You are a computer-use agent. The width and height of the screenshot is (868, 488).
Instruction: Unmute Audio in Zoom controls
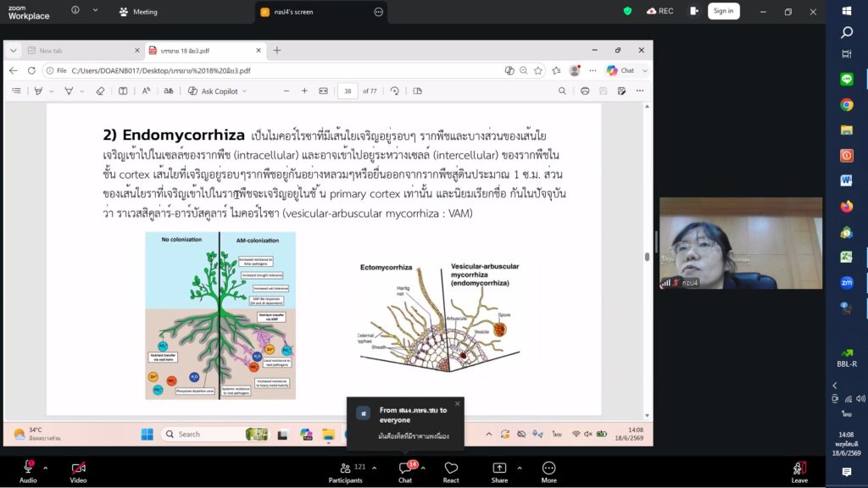click(x=28, y=472)
